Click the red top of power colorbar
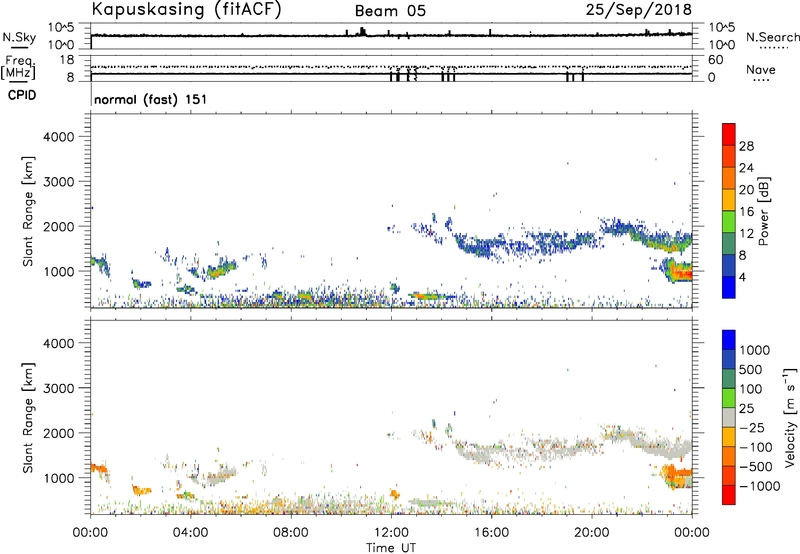Image resolution: width=800 pixels, height=554 pixels. pos(729,134)
